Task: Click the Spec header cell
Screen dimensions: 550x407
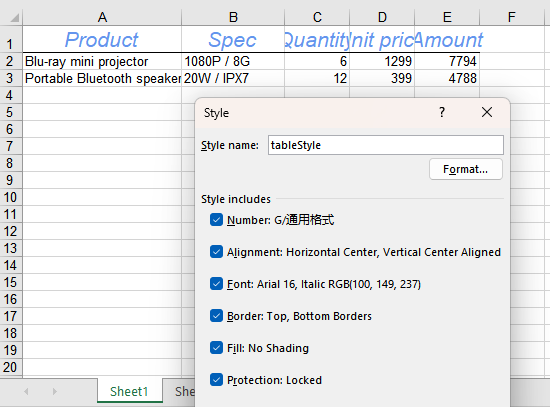Action: pos(233,39)
